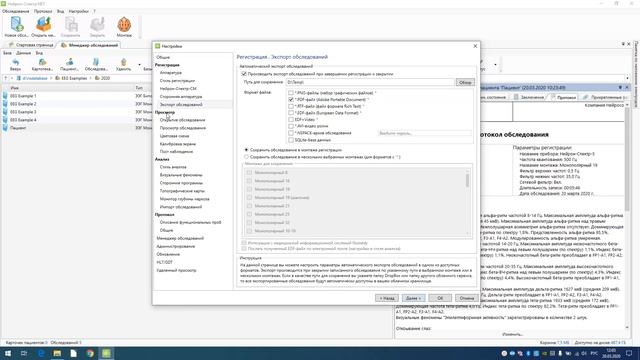The image size is (640, 360).
Task: Check the NSPACK archive format checkbox
Action: 291,133
